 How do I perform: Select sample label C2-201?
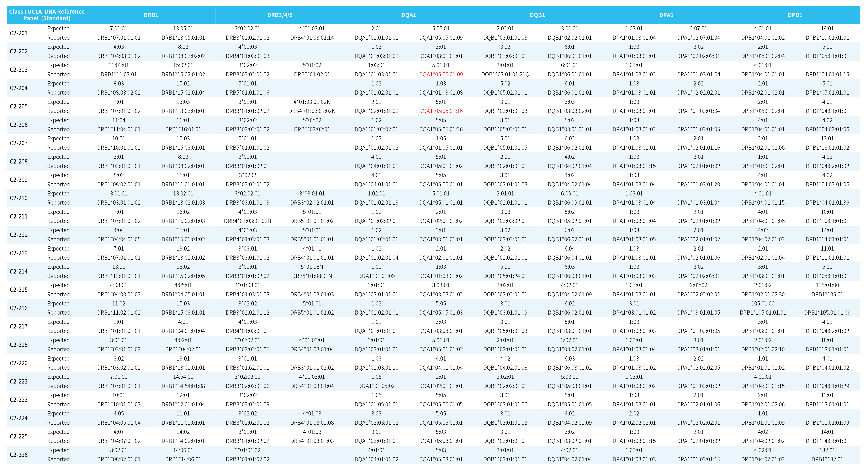point(18,33)
